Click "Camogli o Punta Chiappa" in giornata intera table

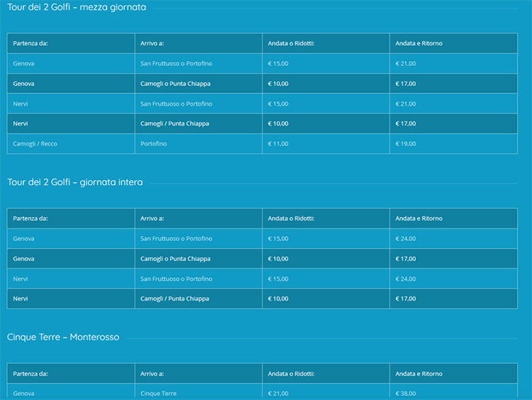(175, 259)
